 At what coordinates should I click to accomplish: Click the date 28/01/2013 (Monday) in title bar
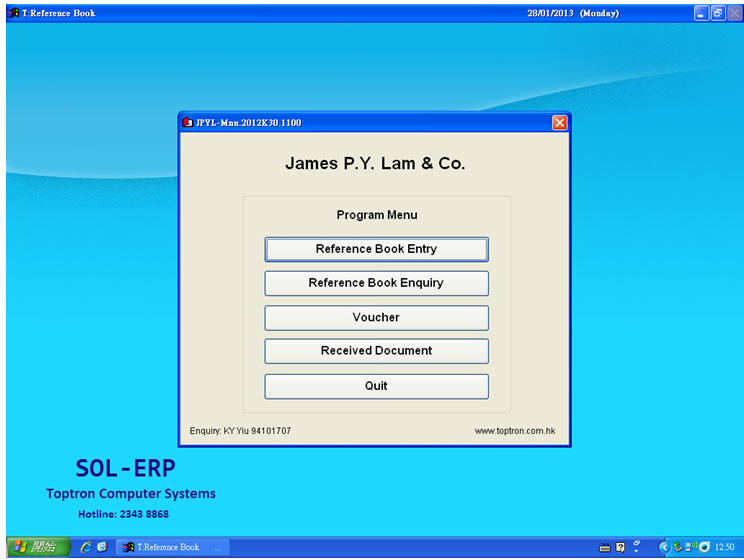tap(573, 13)
